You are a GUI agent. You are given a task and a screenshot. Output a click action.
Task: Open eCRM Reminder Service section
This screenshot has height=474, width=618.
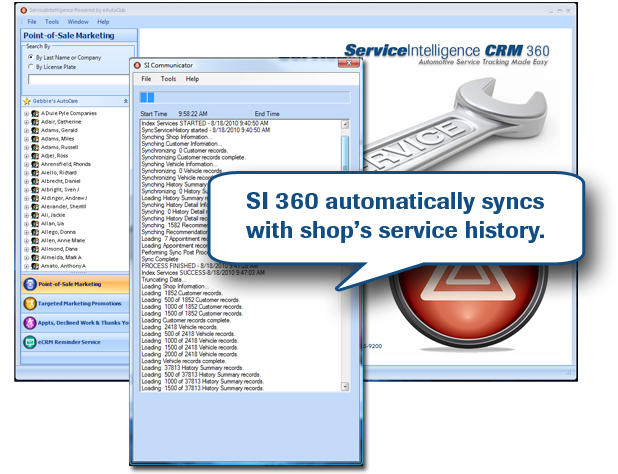(x=75, y=342)
